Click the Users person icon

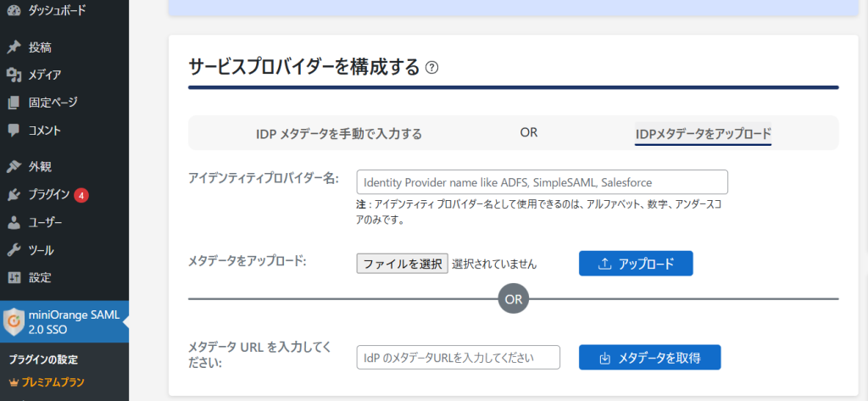(14, 222)
